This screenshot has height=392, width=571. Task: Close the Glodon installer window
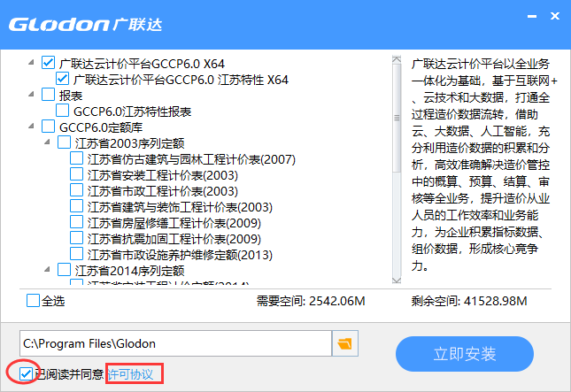(555, 16)
